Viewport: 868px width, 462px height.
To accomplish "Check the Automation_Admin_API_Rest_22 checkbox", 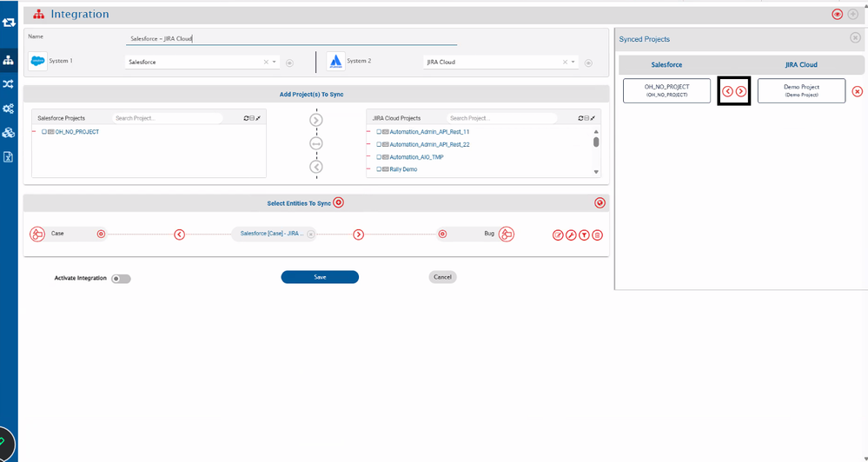I will (x=379, y=144).
